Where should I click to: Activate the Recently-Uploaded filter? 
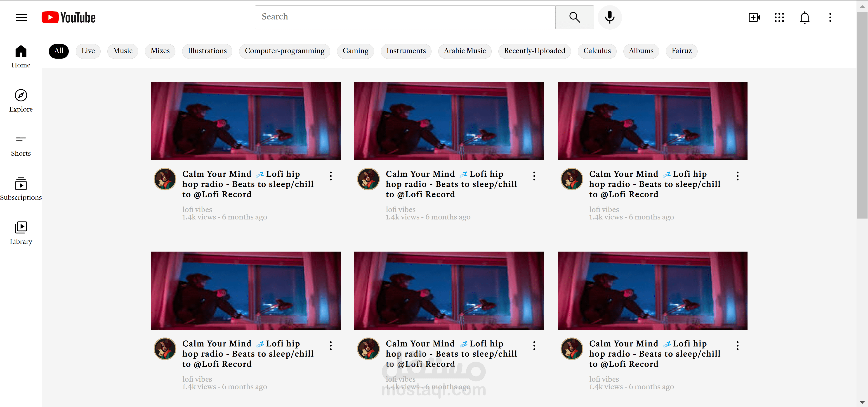(x=534, y=51)
